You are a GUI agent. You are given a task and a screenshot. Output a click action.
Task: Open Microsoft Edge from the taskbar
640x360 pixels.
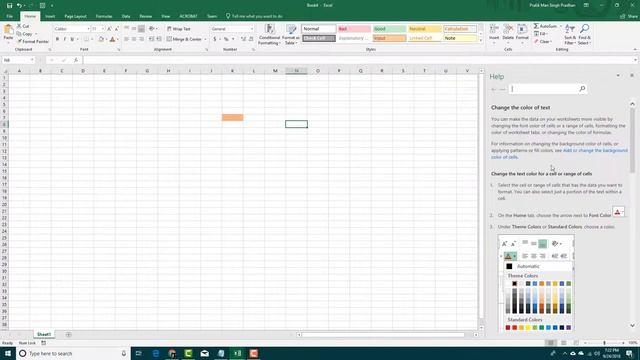point(156,353)
